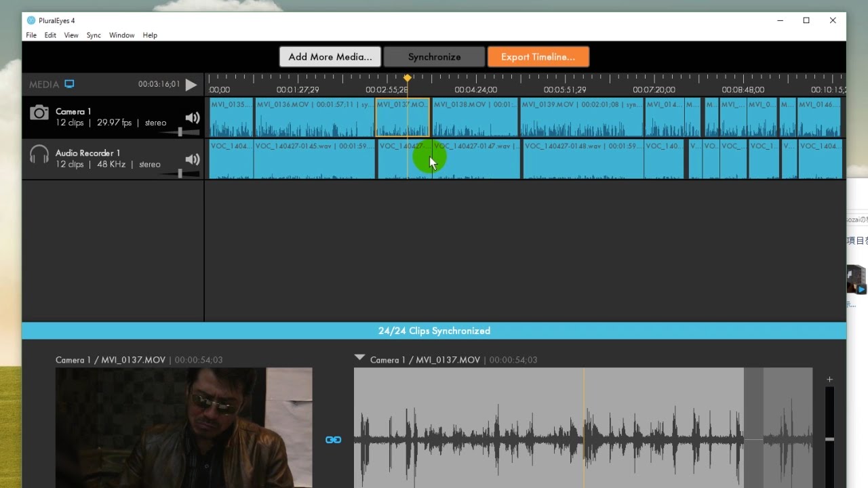Select the MVI_0146 clip
This screenshot has width=868, height=488.
pos(819,117)
